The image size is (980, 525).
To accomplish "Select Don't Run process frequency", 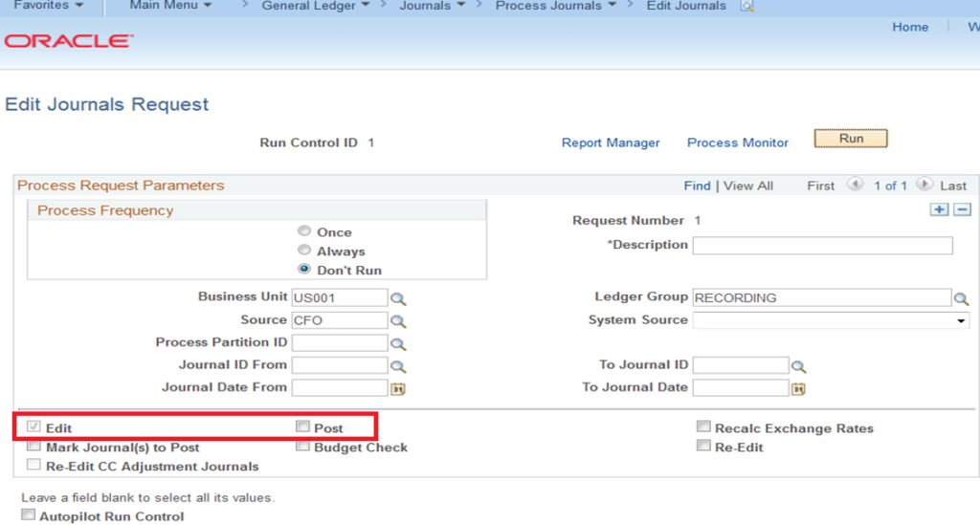I will [304, 269].
